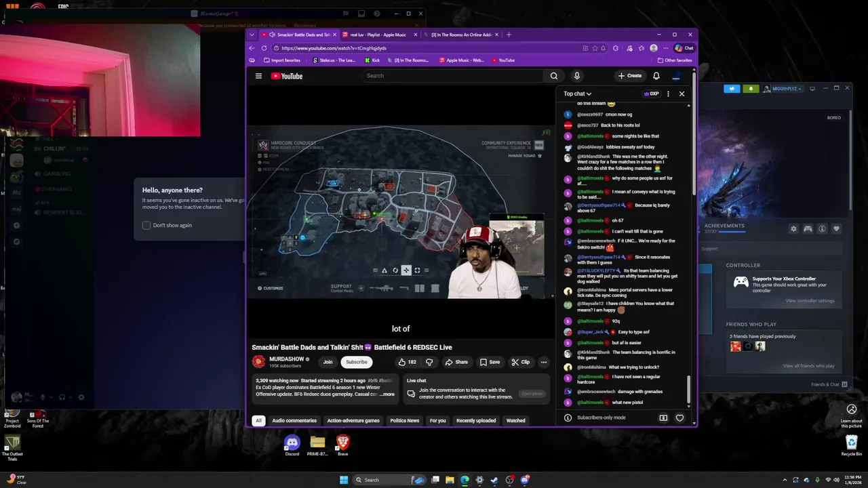Open Discord from the taskbar
The height and width of the screenshot is (488, 868).
click(525, 480)
